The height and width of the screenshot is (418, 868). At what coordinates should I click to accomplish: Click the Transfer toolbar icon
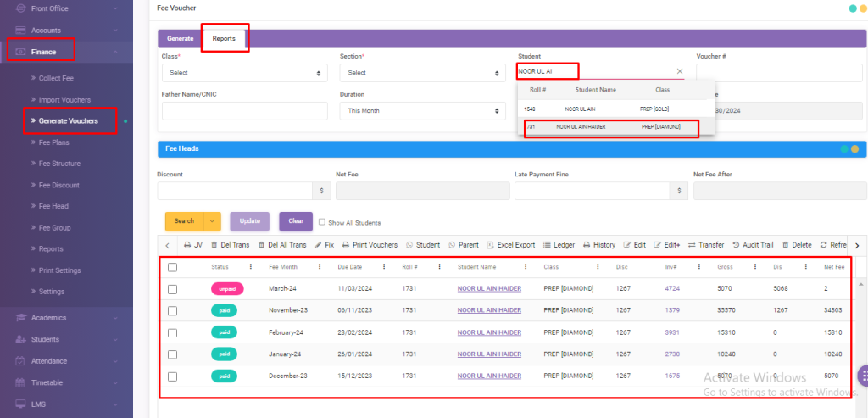[x=692, y=245]
